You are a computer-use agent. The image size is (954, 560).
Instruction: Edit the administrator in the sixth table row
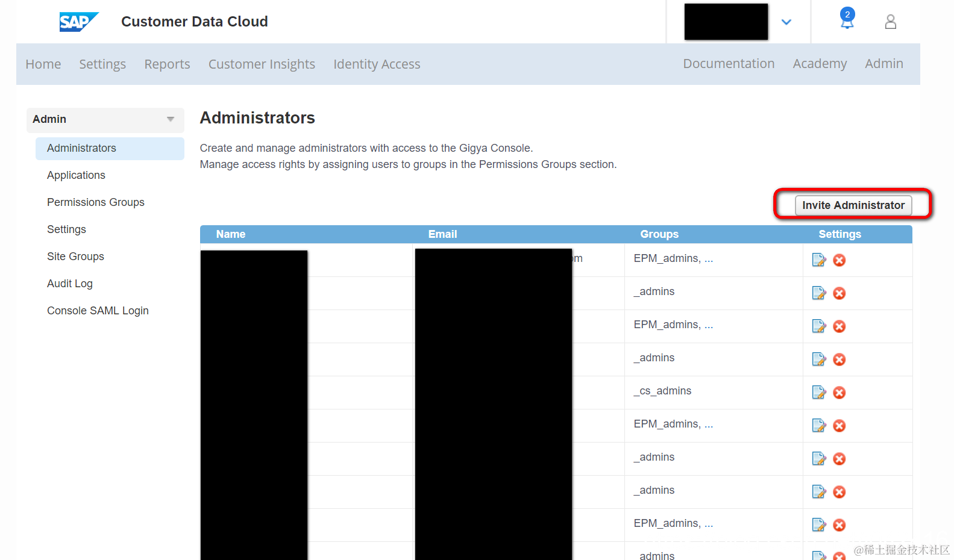click(x=819, y=426)
